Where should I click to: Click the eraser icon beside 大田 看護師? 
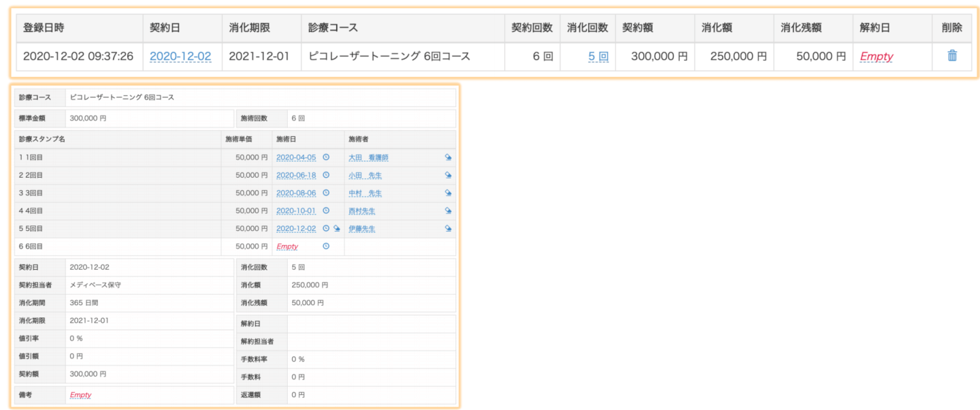click(x=448, y=157)
